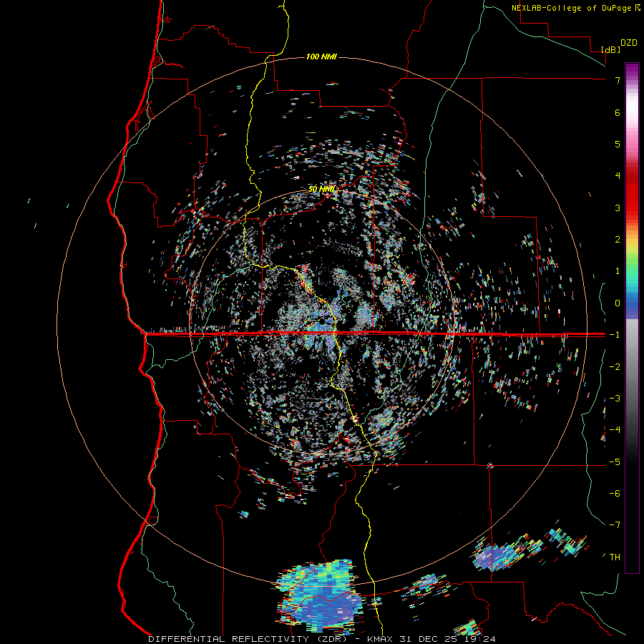The width and height of the screenshot is (644, 644).
Task: Click the TH threshold label on scale
Action: 615,557
